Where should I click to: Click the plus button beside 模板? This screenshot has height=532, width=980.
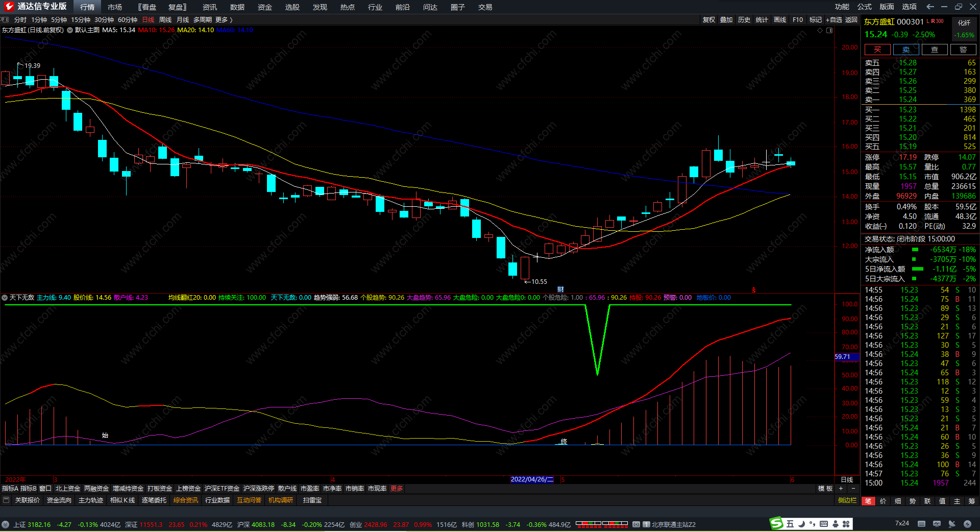(841, 489)
